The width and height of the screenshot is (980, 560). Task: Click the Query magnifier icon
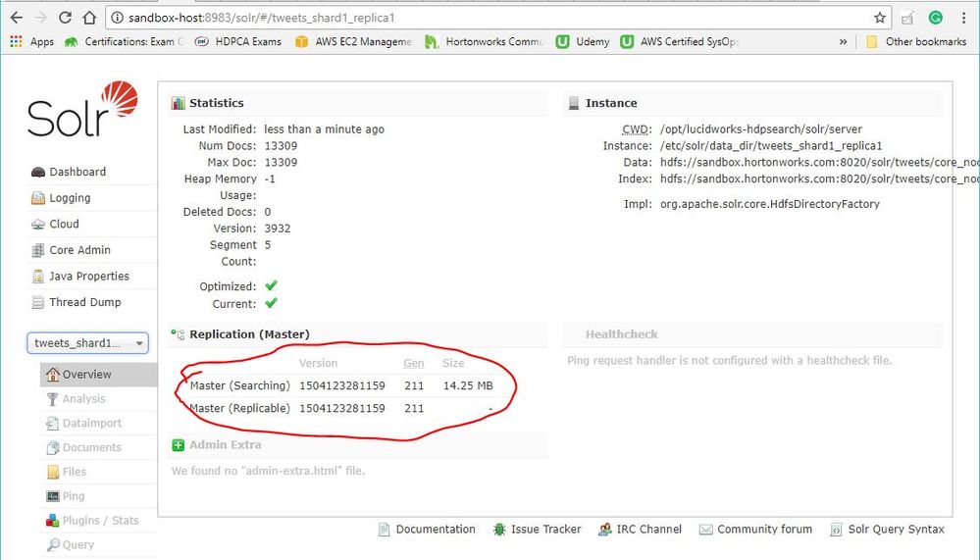tap(53, 545)
